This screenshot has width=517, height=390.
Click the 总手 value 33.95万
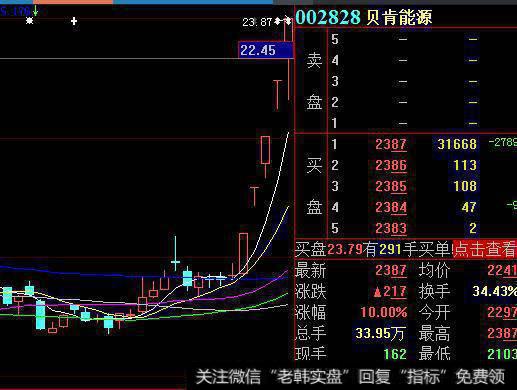point(380,333)
